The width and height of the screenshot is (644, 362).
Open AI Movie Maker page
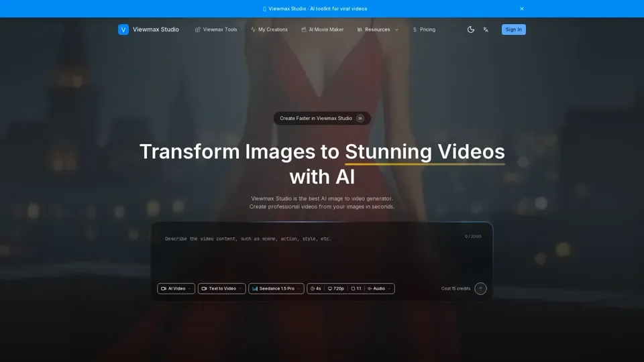pos(323,29)
